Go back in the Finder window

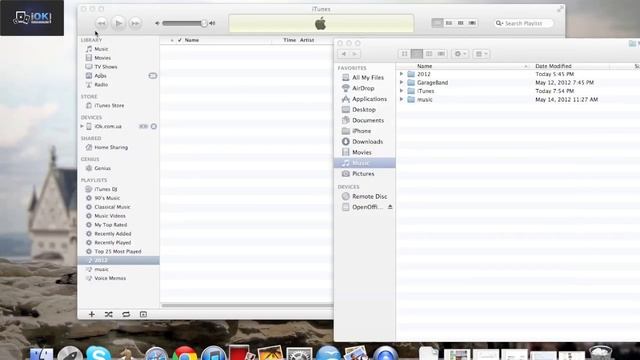[344, 54]
